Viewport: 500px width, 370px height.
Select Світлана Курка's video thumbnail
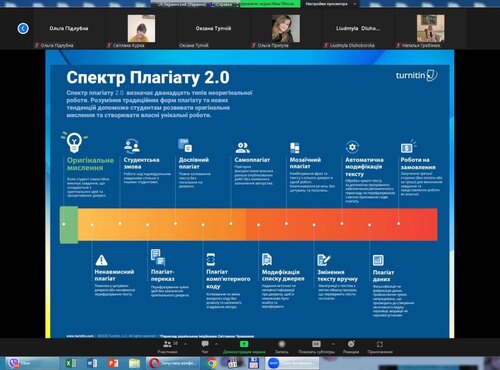(x=141, y=28)
